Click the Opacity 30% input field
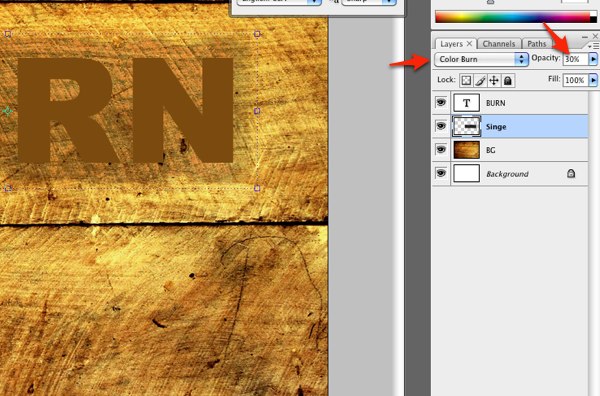The image size is (600, 396). (x=575, y=59)
